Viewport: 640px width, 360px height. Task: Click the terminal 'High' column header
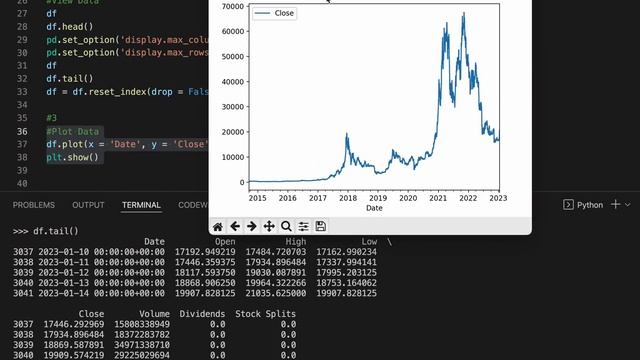[296, 242]
